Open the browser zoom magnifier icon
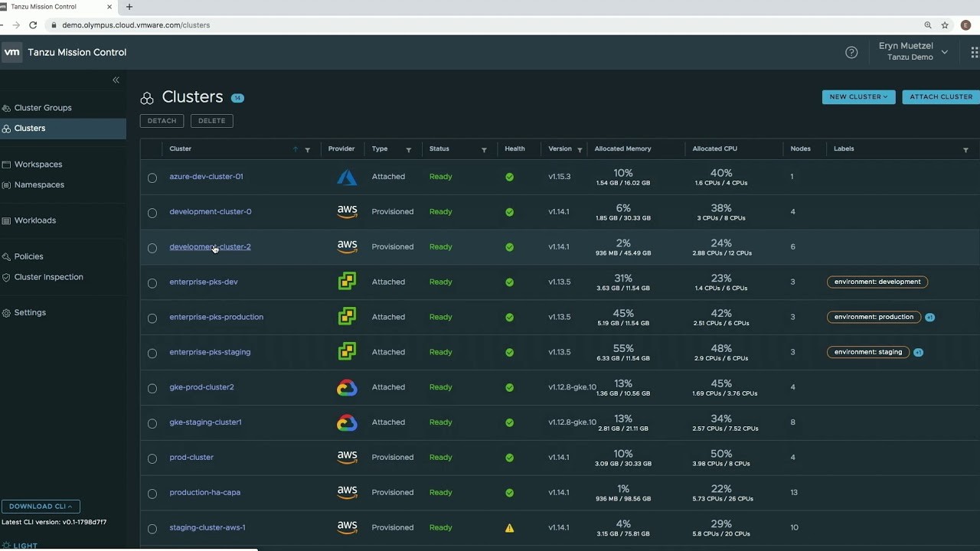 (x=928, y=25)
